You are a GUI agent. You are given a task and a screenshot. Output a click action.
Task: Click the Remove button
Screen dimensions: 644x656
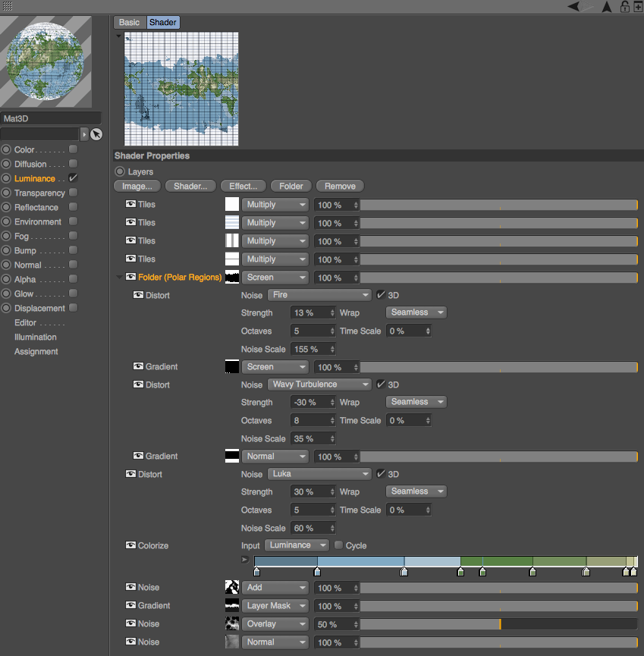coord(339,186)
